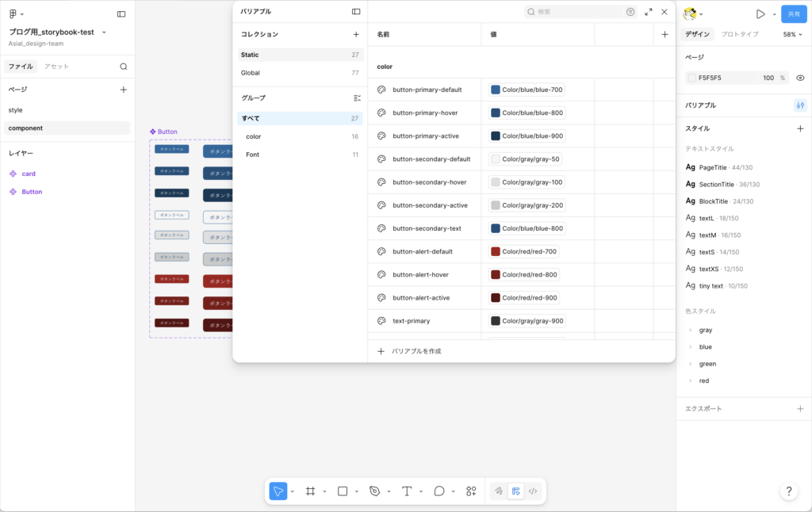Add new mode column with plus
Image resolution: width=812 pixels, height=512 pixels.
click(665, 35)
